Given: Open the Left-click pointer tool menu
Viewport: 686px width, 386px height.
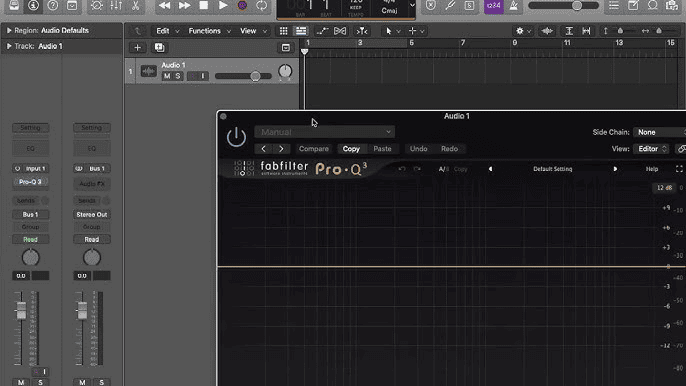Looking at the screenshot, I should 392,31.
